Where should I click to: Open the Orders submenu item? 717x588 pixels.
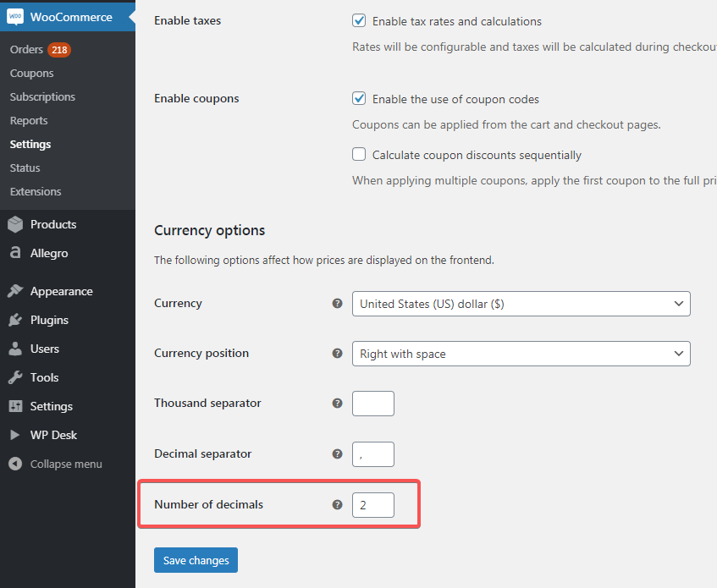tap(26, 50)
